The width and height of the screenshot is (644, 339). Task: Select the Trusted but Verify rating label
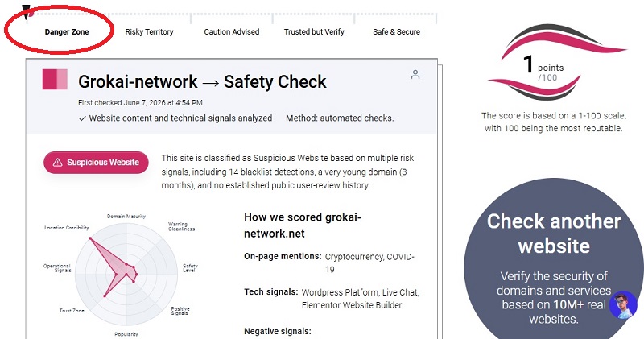click(x=314, y=32)
